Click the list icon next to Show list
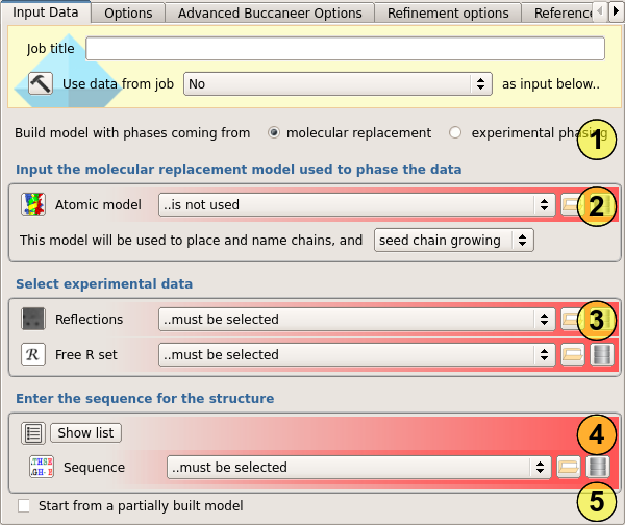Viewport: 625px width, 525px height. coord(33,433)
